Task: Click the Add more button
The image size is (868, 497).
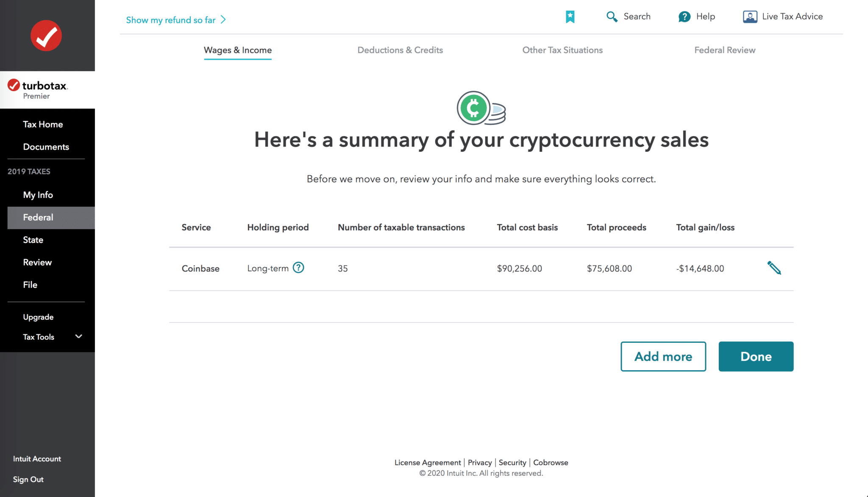Action: [x=663, y=356]
